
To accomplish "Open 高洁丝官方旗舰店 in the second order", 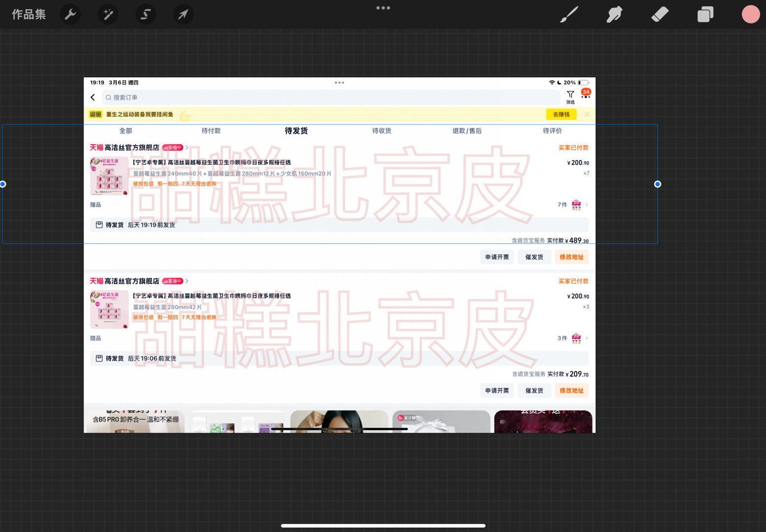I will [x=132, y=281].
